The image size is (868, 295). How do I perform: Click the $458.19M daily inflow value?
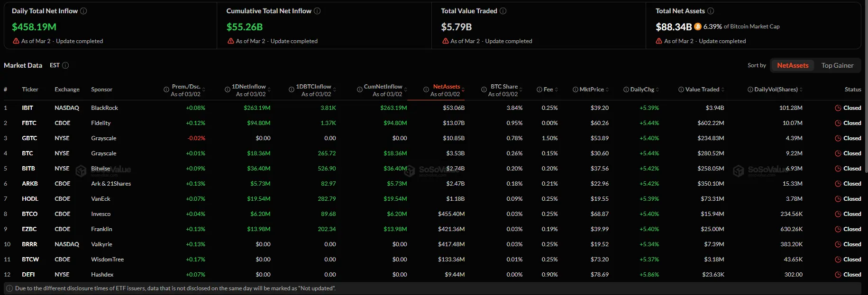tap(34, 27)
